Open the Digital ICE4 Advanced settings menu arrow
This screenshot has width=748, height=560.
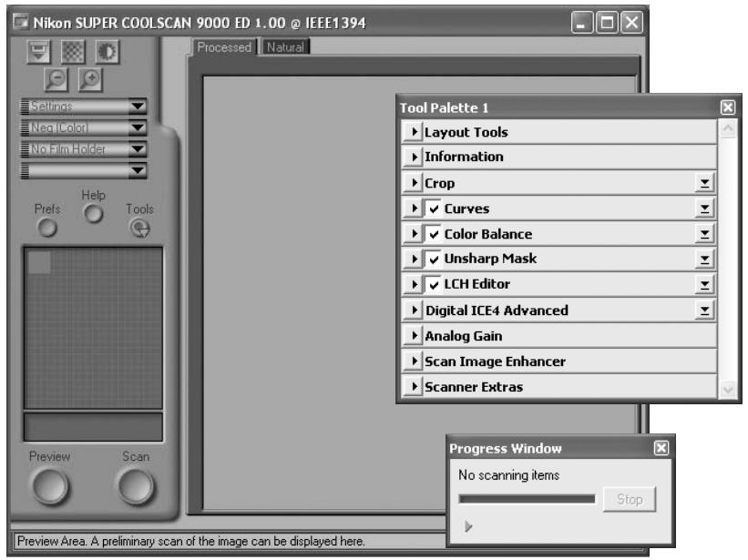(x=704, y=311)
